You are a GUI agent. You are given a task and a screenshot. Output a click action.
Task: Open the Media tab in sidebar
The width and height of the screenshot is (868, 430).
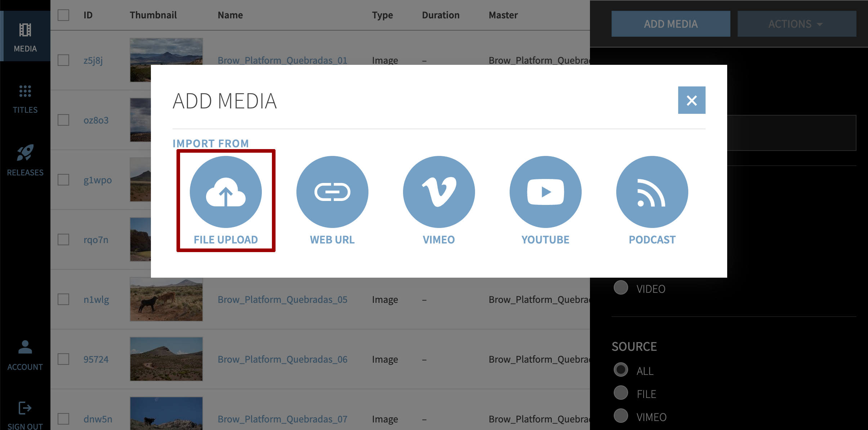pyautogui.click(x=25, y=37)
